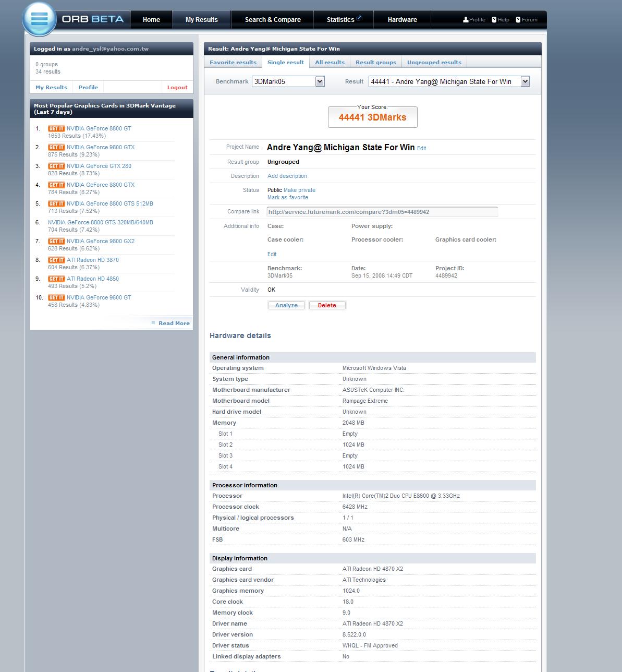
Task: Click the Help question mark icon
Action: [x=494, y=20]
